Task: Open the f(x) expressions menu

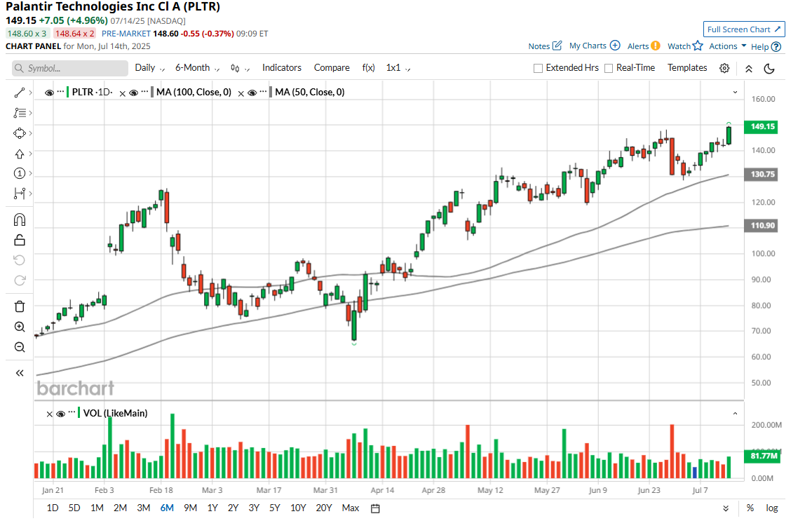Action: point(368,68)
